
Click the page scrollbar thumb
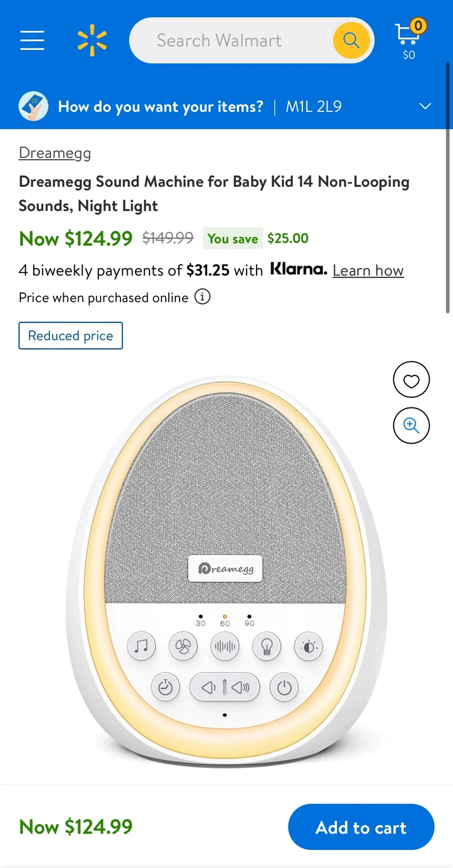point(448,187)
